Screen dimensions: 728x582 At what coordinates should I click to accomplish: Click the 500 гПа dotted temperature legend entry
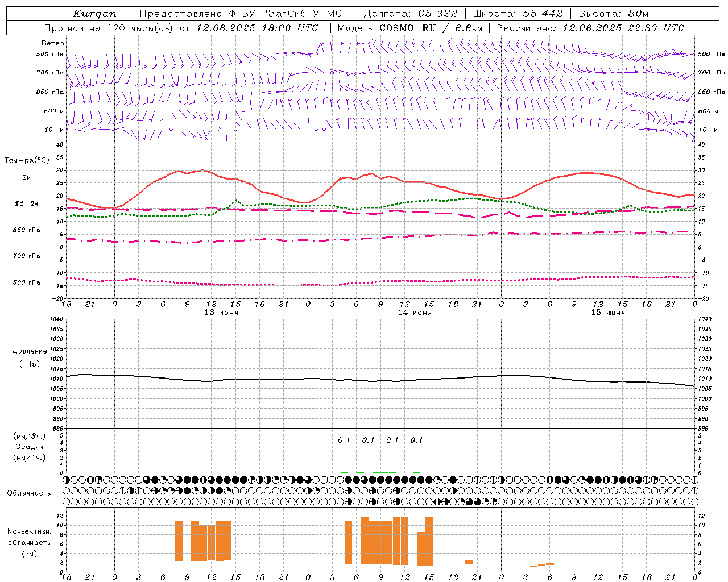(27, 282)
